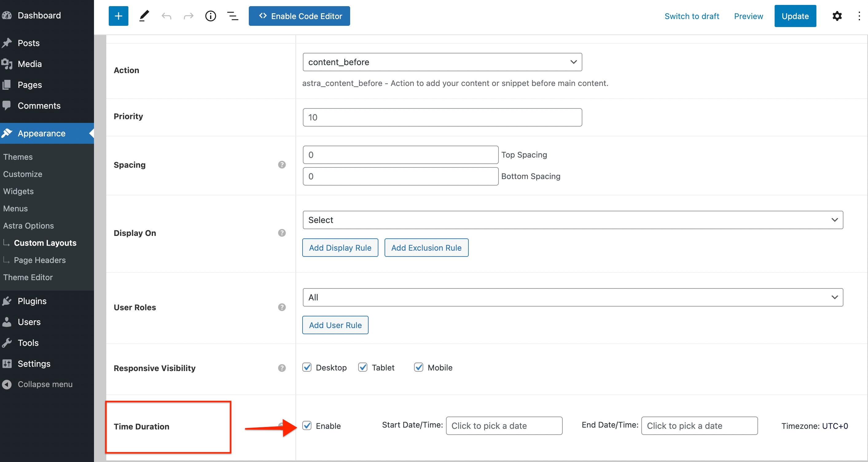Select the pencil edit tools icon
Image resolution: width=868 pixels, height=462 pixels.
coord(144,16)
